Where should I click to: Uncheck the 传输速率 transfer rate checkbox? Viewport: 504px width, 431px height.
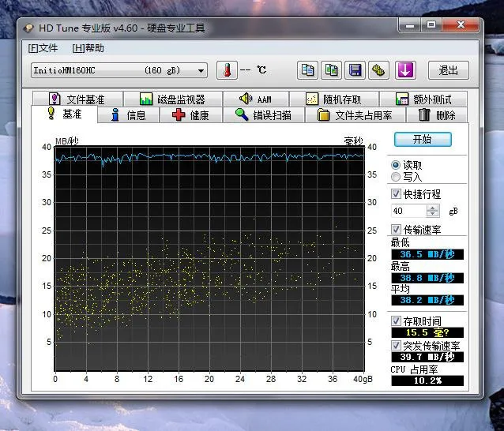[397, 230]
